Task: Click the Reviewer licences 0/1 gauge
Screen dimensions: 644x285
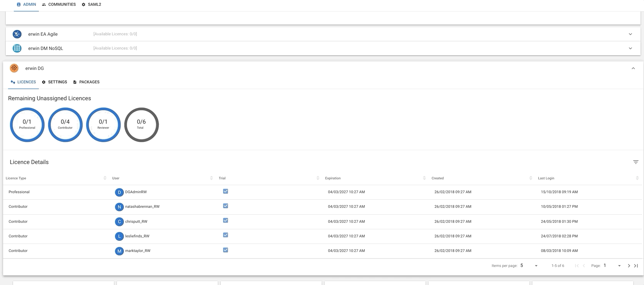Action: pyautogui.click(x=103, y=125)
